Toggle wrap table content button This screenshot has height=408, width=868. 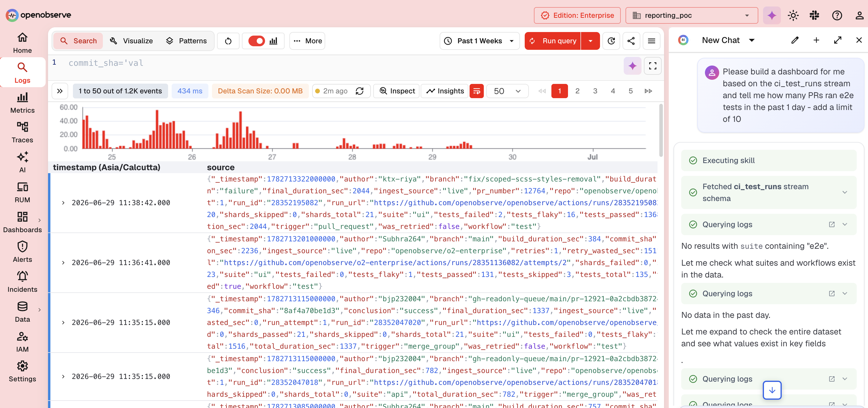point(476,91)
